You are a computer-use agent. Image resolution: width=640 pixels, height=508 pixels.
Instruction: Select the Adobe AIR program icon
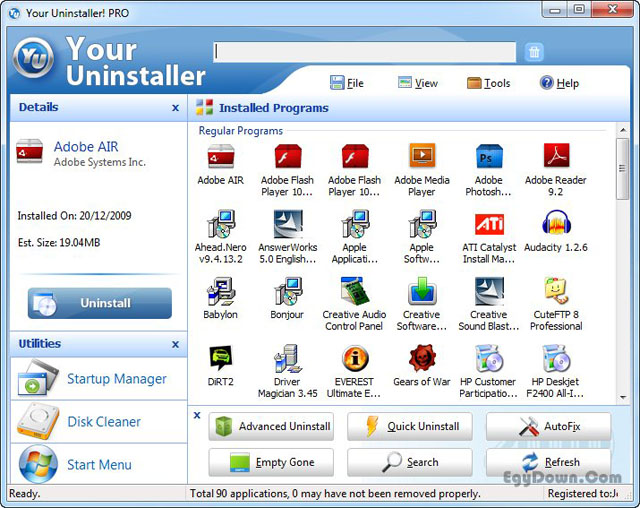pyautogui.click(x=220, y=156)
